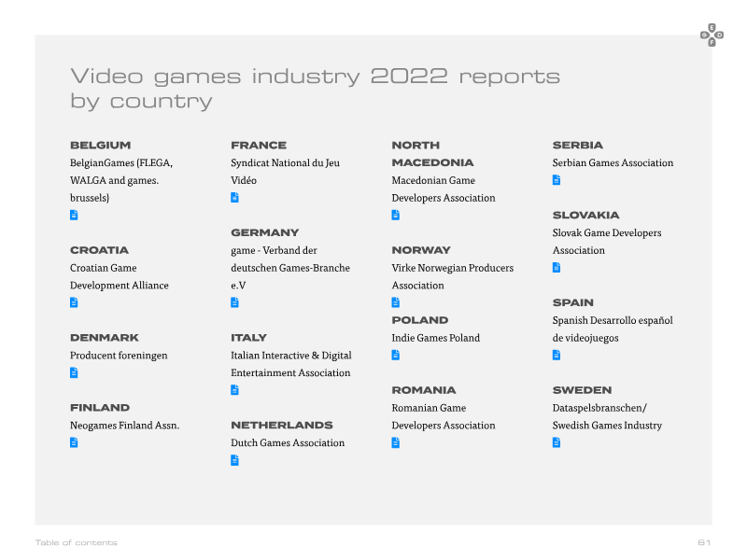
Task: Open the Serbia report document icon
Action: point(557,179)
